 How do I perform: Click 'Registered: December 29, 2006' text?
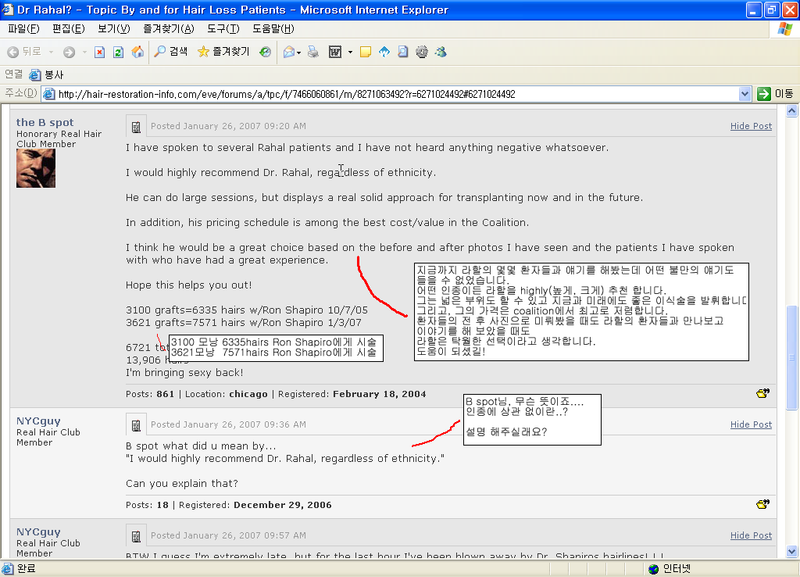click(255, 505)
